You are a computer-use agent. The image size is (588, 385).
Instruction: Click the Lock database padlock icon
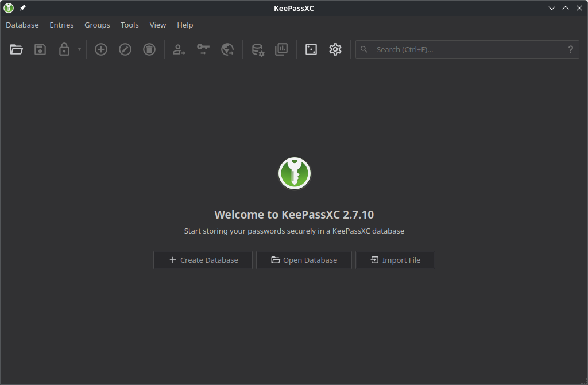[64, 49]
